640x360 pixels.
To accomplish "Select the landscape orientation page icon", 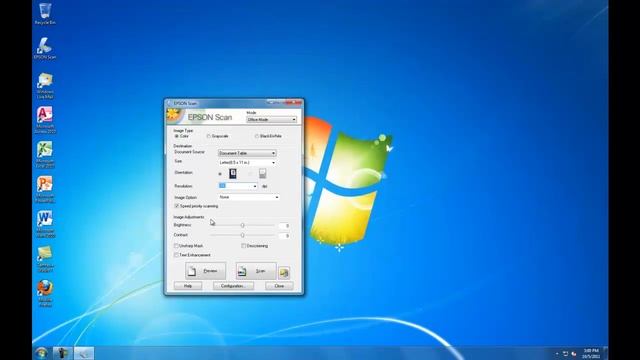I will click(x=262, y=173).
